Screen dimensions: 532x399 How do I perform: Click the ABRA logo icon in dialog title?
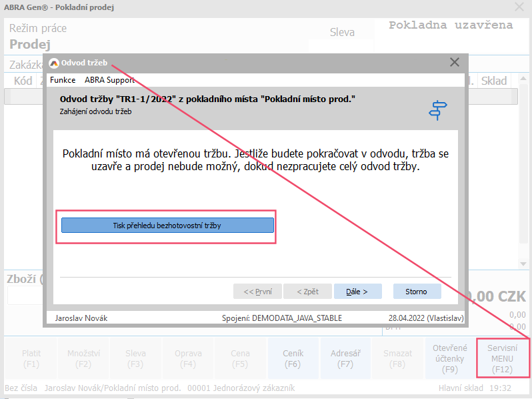click(54, 63)
